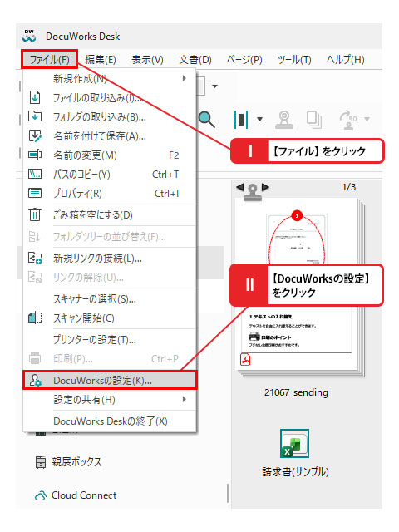The height and width of the screenshot is (532, 399).
Task: Click the save-as icon
Action: [35, 135]
